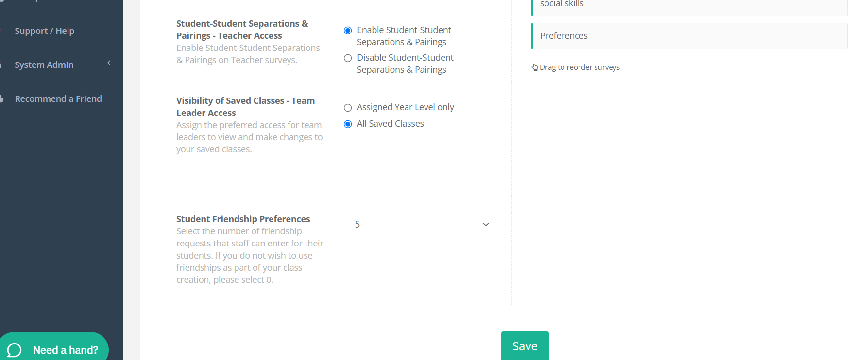Open System Admin sidebar menu
The height and width of the screenshot is (360, 868).
[44, 65]
